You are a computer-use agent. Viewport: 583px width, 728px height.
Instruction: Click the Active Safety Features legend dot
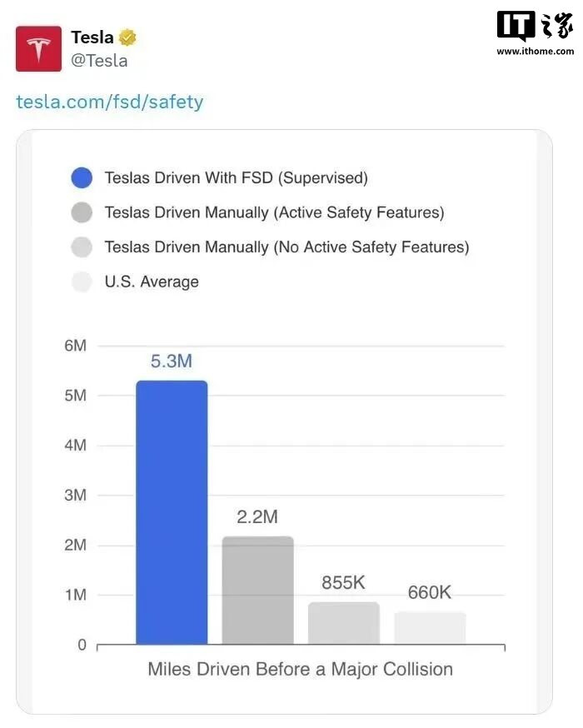82,212
